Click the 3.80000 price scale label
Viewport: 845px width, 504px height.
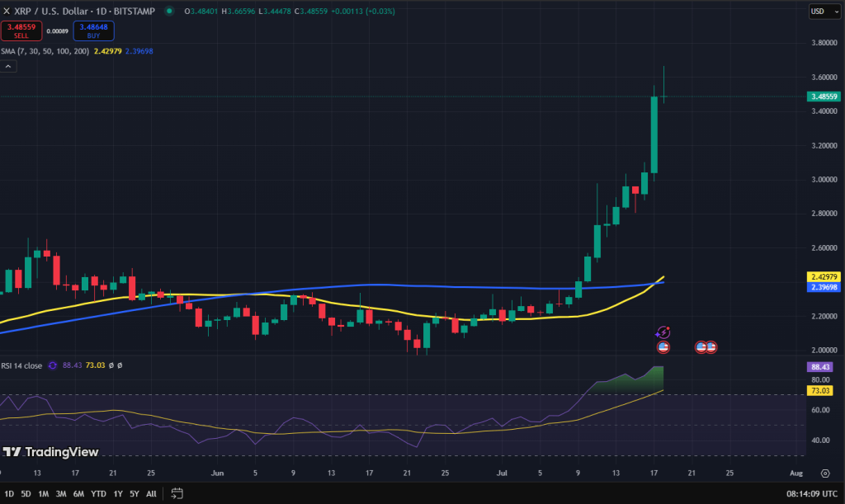tap(824, 43)
